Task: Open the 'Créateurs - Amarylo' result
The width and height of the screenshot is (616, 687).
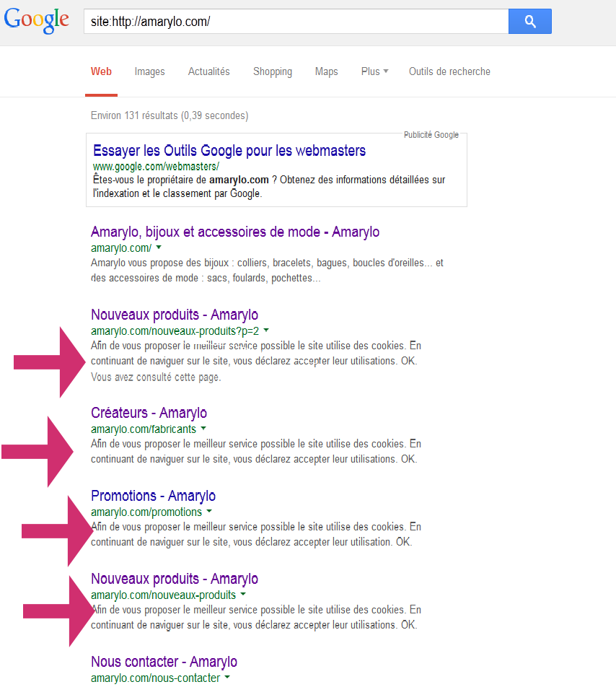Action: pyautogui.click(x=149, y=413)
